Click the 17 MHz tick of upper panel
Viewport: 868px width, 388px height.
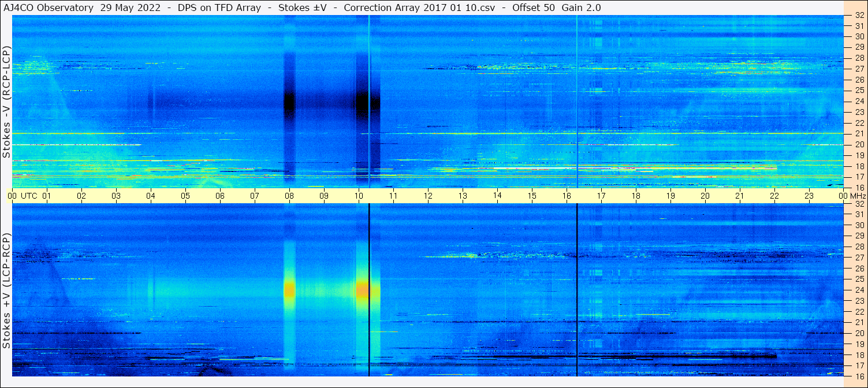pos(859,177)
